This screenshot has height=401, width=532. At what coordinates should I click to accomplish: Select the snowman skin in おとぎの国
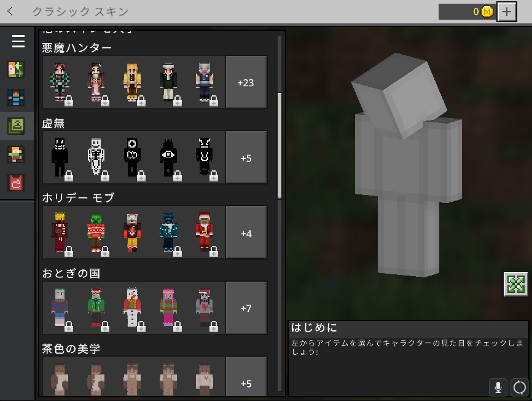point(132,308)
